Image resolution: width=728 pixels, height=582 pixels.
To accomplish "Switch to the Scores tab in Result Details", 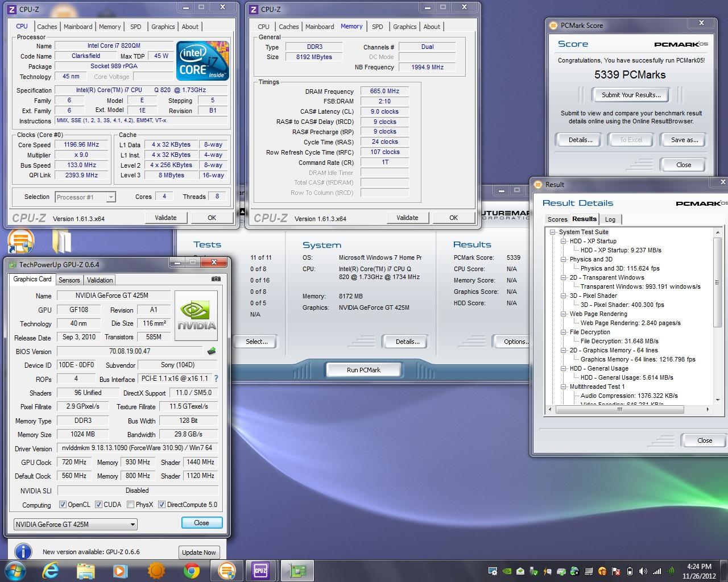I will (x=557, y=219).
